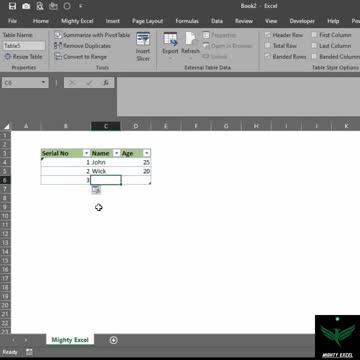Click the camera icon in quick access toolbar
Screen dimensions: 360x360
(26, 6)
